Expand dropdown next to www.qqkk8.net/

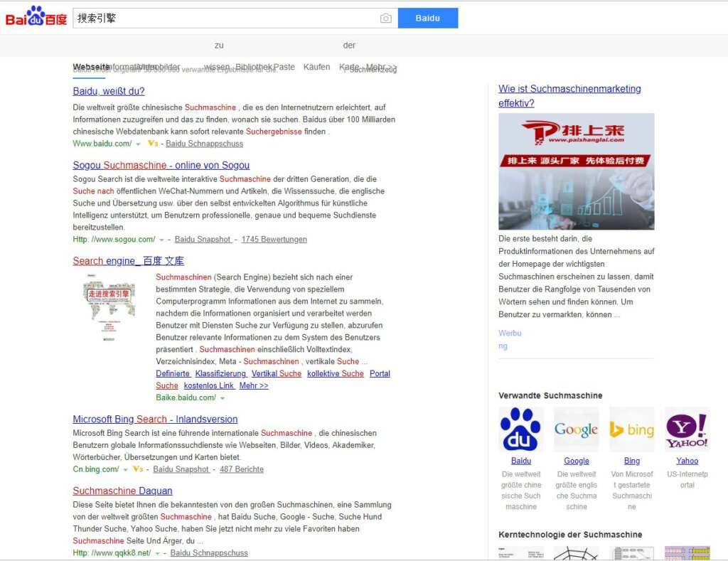click(157, 553)
